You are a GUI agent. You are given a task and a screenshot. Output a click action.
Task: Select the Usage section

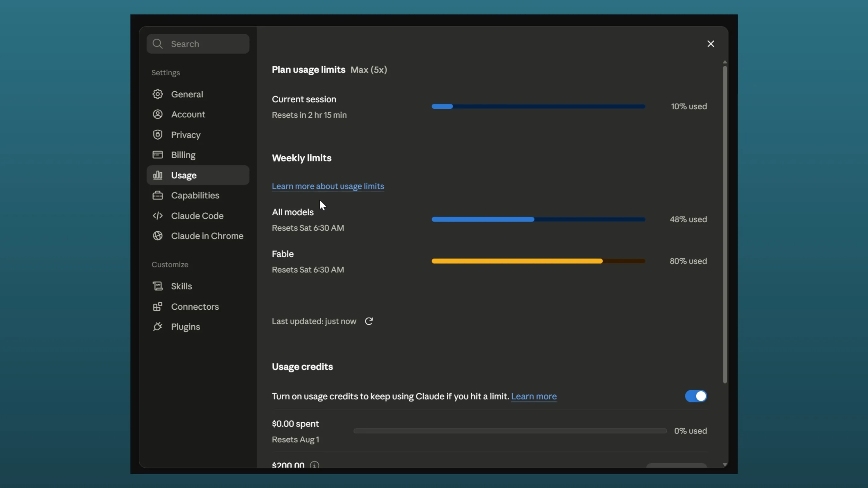pyautogui.click(x=198, y=175)
